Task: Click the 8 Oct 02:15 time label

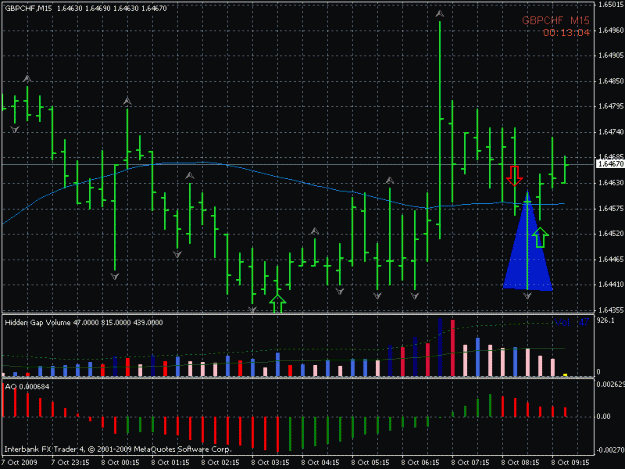Action: click(220, 463)
